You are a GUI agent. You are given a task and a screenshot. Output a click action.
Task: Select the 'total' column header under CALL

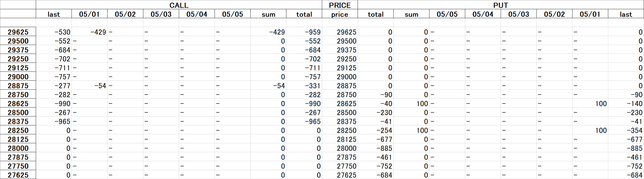[304, 14]
